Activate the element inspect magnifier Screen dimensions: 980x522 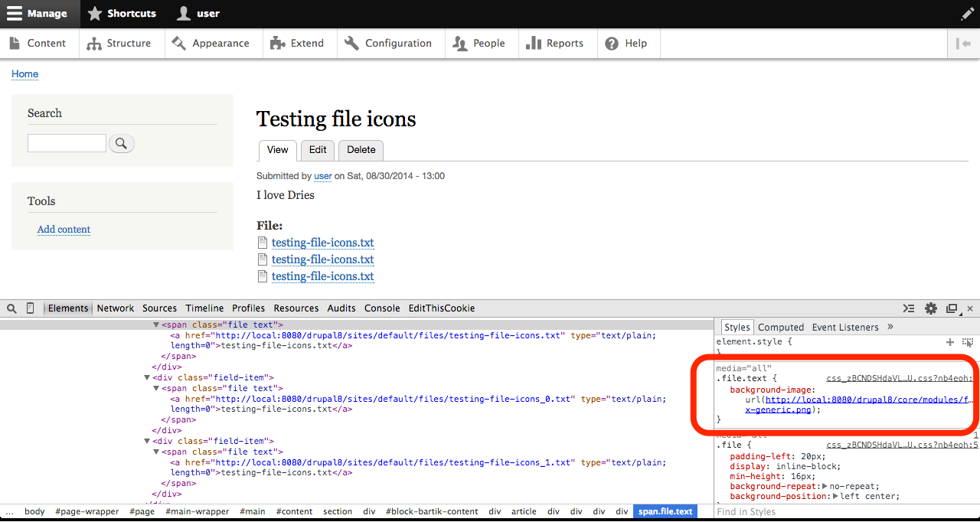coord(11,308)
